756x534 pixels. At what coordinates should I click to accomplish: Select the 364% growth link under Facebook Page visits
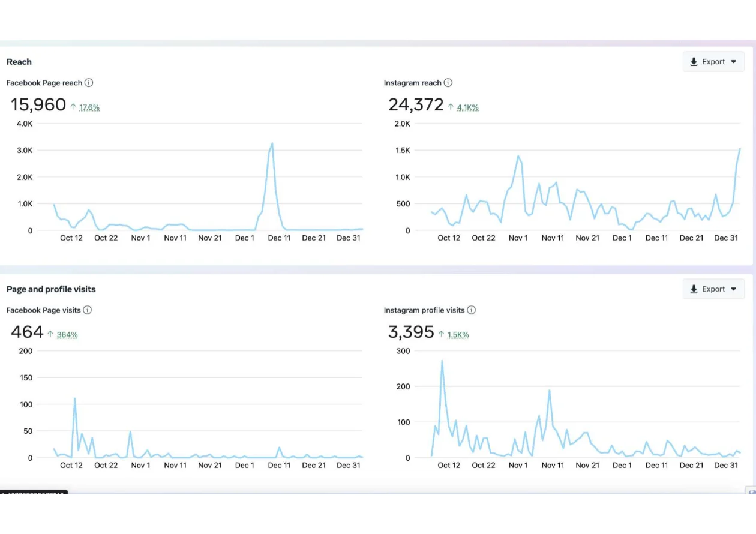[67, 335]
